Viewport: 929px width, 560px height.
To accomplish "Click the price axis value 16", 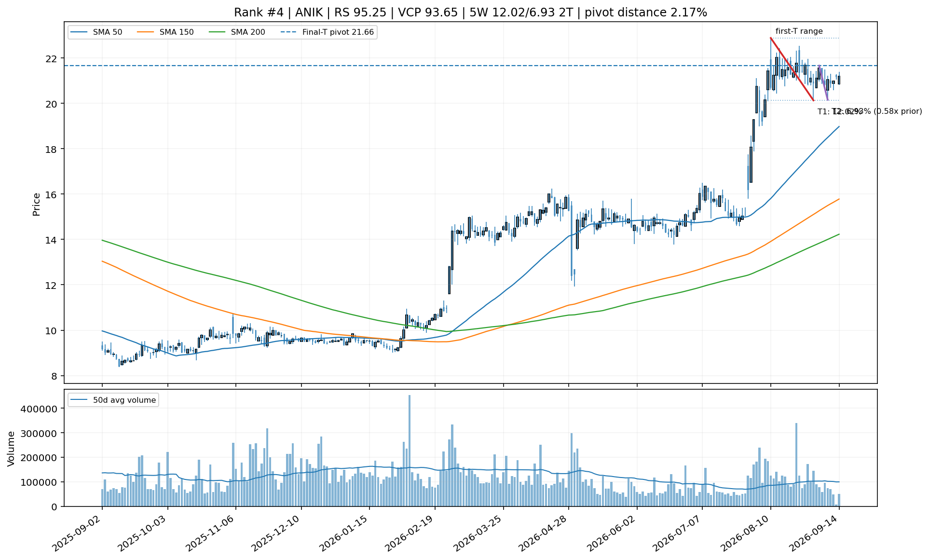I will (x=51, y=195).
